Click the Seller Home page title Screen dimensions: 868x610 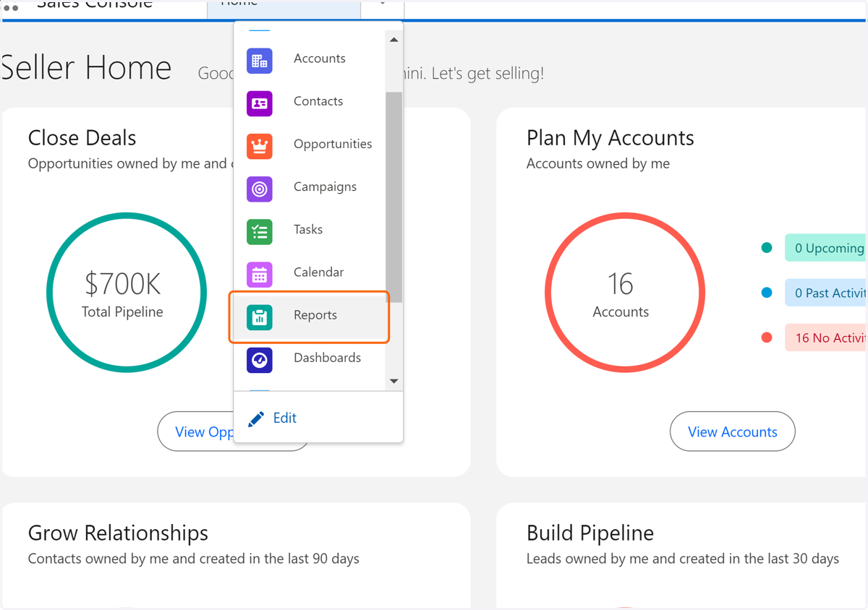pos(87,68)
